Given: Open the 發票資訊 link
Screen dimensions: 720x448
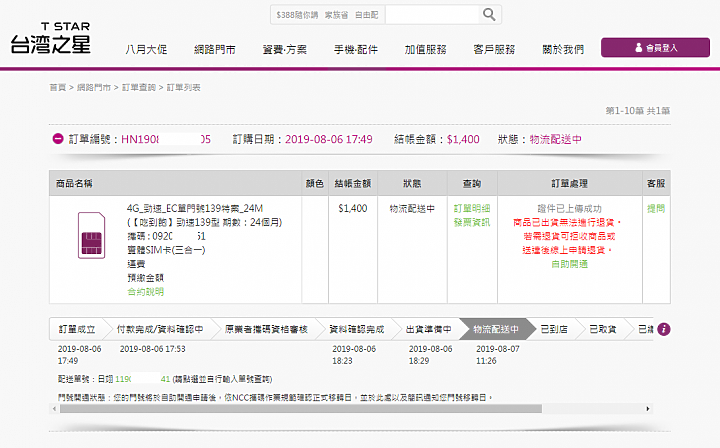Looking at the screenshot, I should point(472,222).
